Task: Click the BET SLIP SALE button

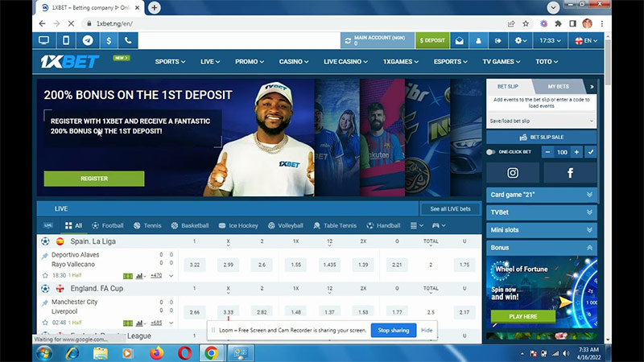Action: [x=541, y=137]
